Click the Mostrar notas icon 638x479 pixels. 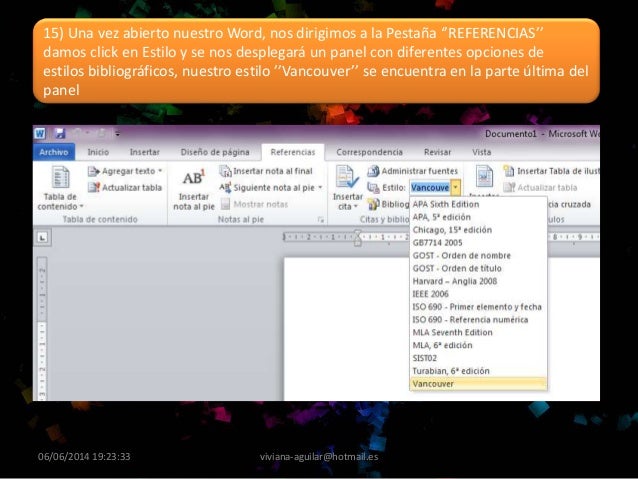click(225, 204)
